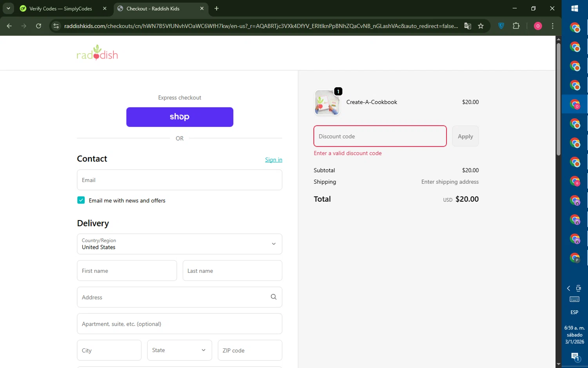Screen dimensions: 588x368
Task: Click the Enter shipping address text
Action: point(450,182)
